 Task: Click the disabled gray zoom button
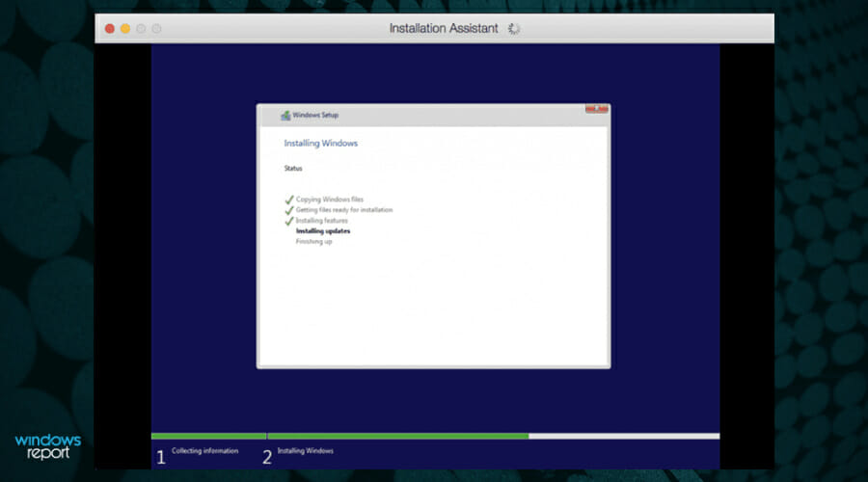point(141,29)
